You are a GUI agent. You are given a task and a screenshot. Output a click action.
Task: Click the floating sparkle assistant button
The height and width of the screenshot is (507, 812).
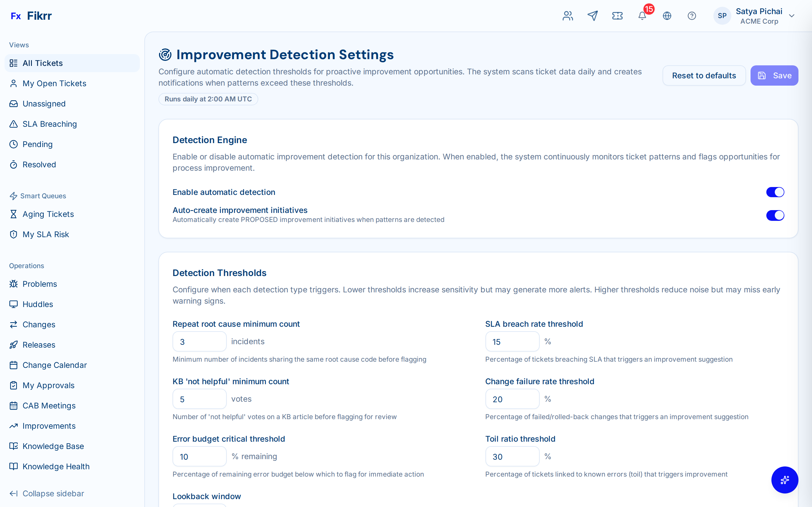785,480
